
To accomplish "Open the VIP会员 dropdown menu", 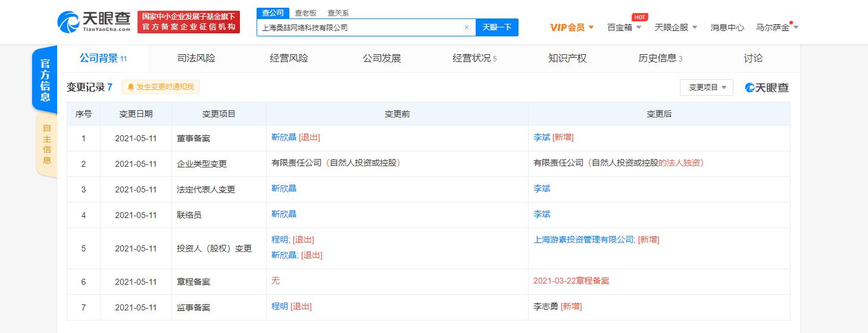I will [572, 27].
